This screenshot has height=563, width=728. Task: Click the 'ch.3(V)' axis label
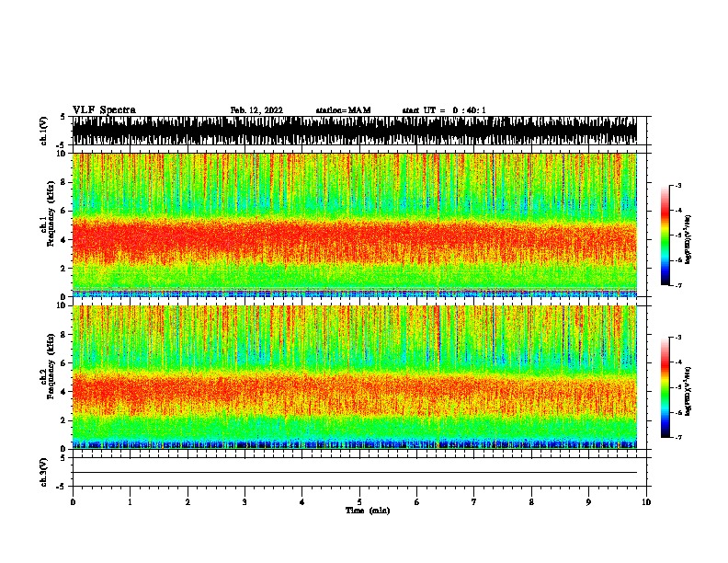point(43,473)
